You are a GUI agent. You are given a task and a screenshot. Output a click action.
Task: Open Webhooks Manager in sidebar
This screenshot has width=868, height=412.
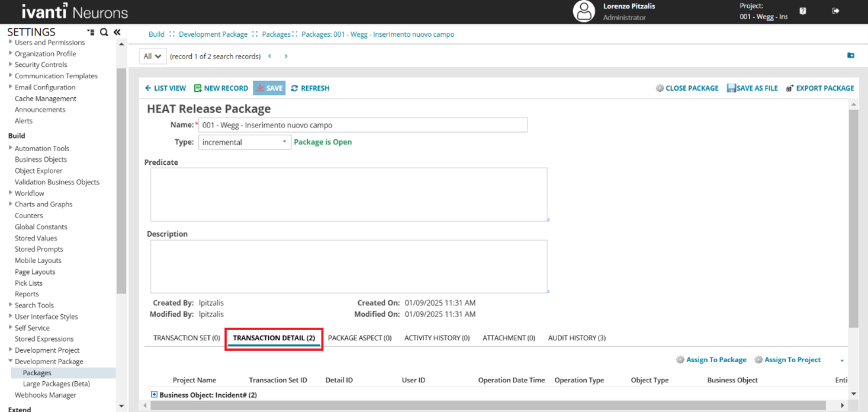[46, 395]
